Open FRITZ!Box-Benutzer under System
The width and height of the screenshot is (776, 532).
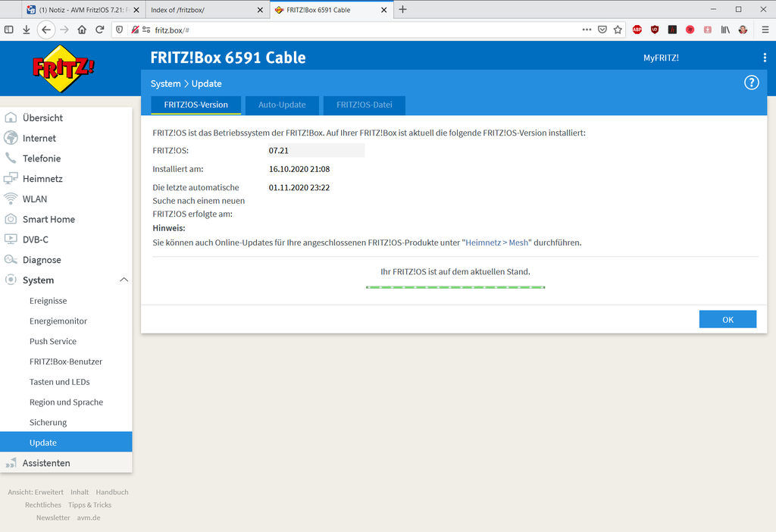(x=66, y=361)
